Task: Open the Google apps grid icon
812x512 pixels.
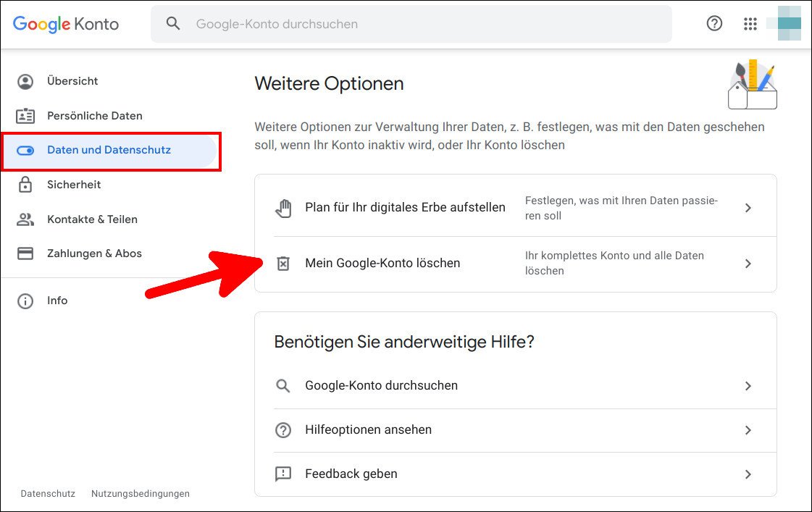Action: pos(750,24)
